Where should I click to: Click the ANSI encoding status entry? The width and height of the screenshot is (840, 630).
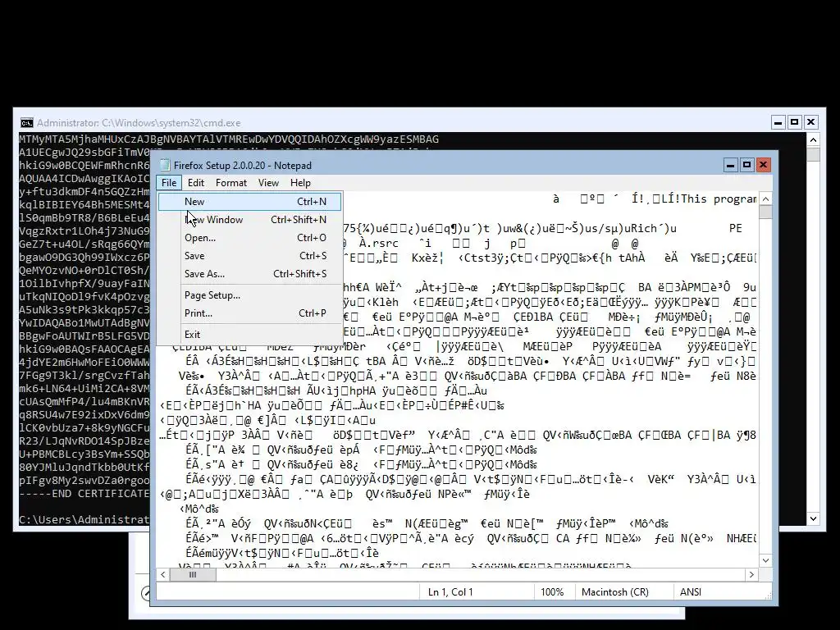pyautogui.click(x=691, y=592)
